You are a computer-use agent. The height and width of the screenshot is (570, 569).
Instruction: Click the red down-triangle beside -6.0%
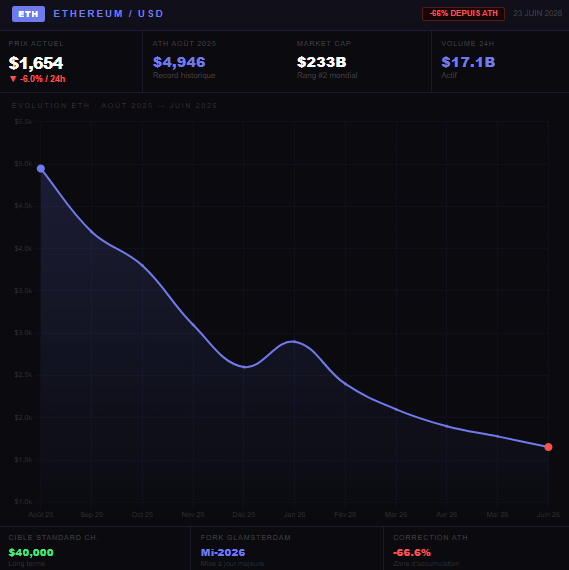point(13,79)
